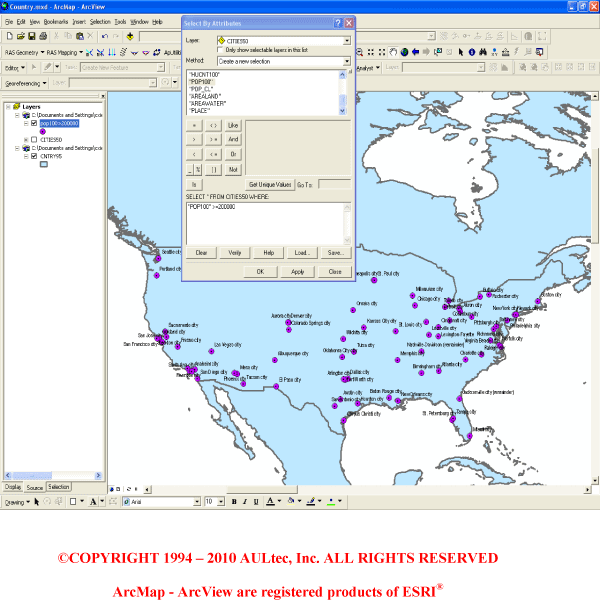
Task: Click the RAS flow arrows icon
Action: (x=112, y=52)
